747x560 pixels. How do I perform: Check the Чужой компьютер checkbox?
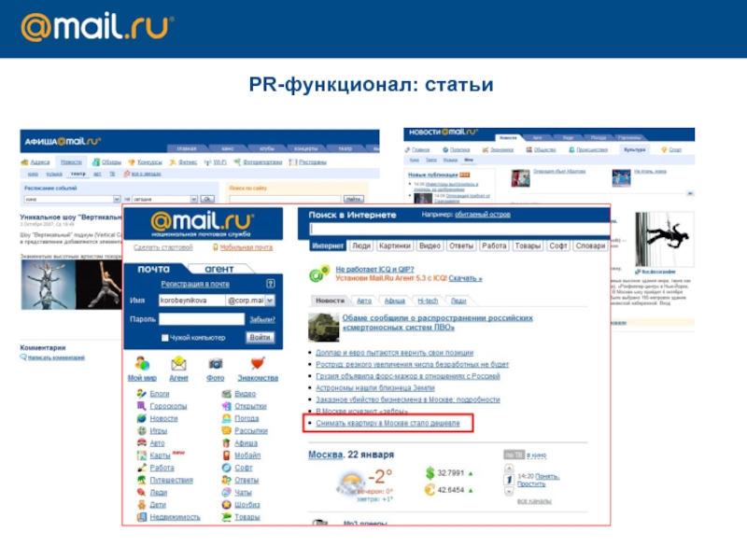coord(165,338)
